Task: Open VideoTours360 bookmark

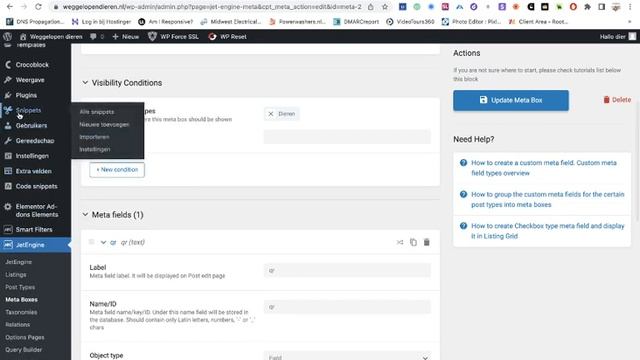Action: [x=410, y=22]
